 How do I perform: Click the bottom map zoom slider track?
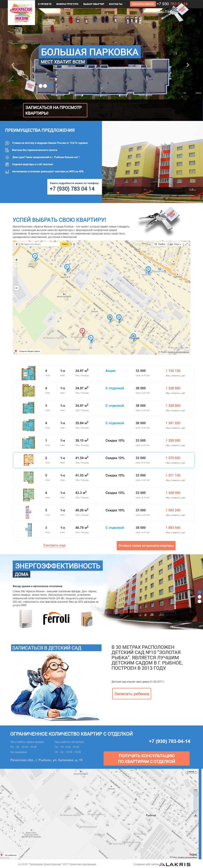pyautogui.click(x=195, y=802)
